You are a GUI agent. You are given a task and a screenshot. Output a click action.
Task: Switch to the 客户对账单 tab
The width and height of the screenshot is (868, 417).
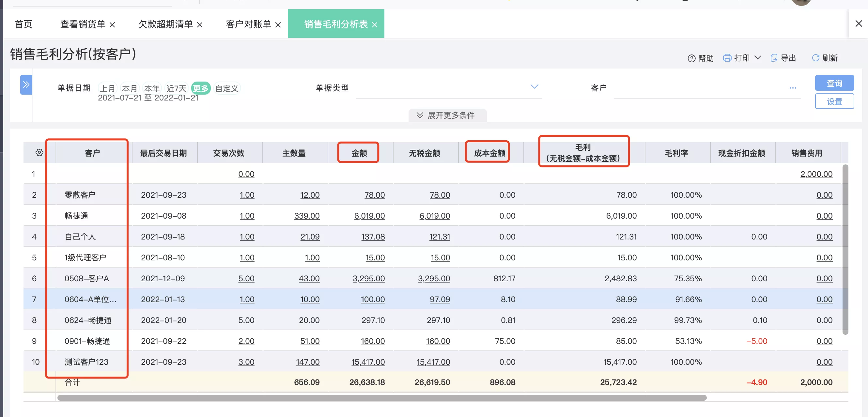(248, 24)
